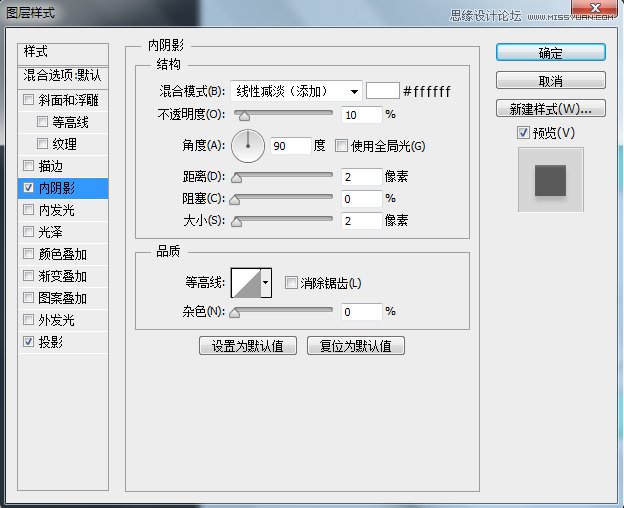
Task: Enable the 外发光 checkbox
Action: [28, 319]
